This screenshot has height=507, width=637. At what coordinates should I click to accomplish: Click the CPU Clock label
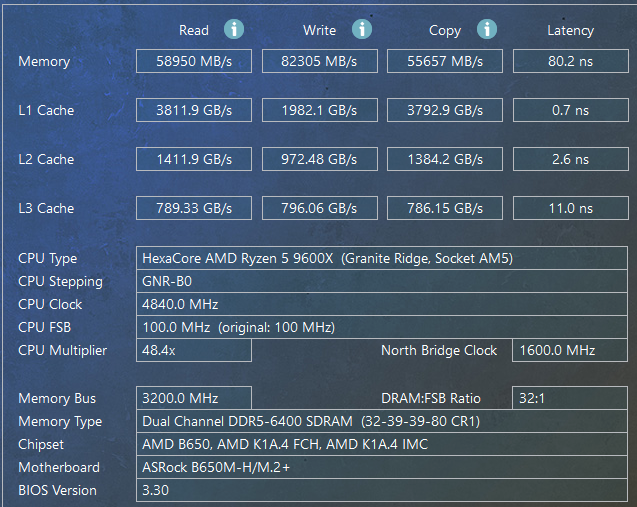(x=50, y=304)
